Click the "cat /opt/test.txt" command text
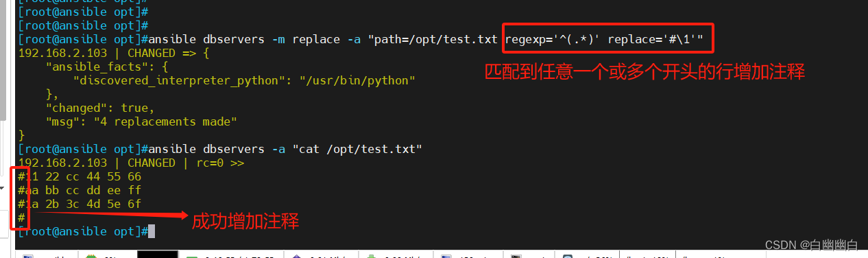The height and width of the screenshot is (258, 868). (357, 149)
